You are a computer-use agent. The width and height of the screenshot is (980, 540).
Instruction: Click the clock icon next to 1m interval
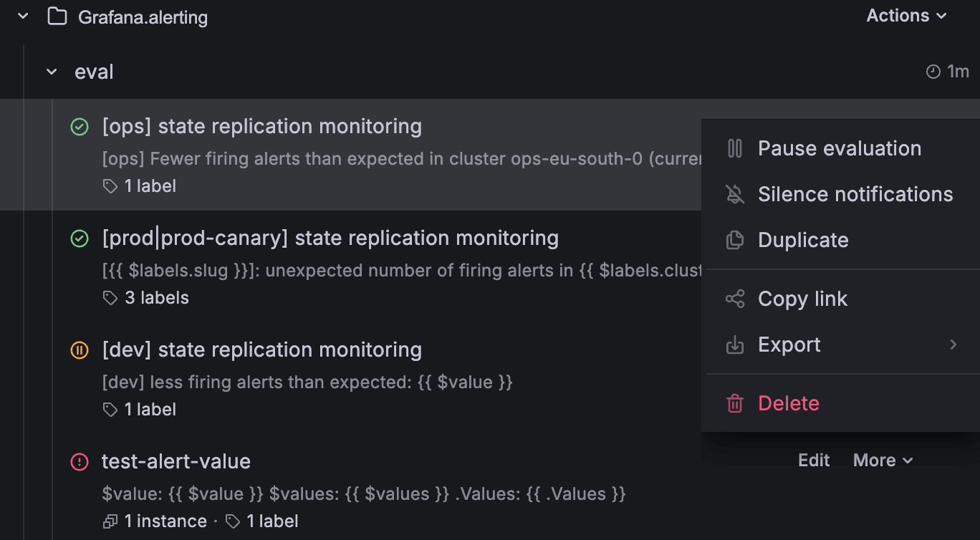tap(932, 71)
